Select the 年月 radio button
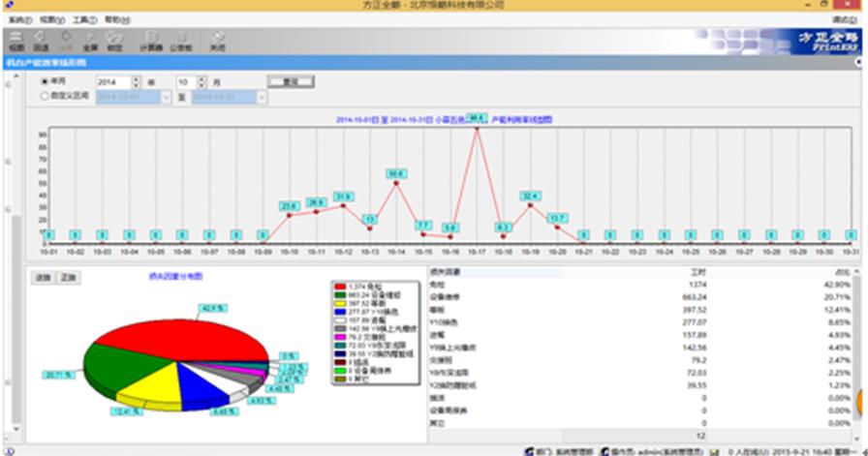 click(45, 82)
